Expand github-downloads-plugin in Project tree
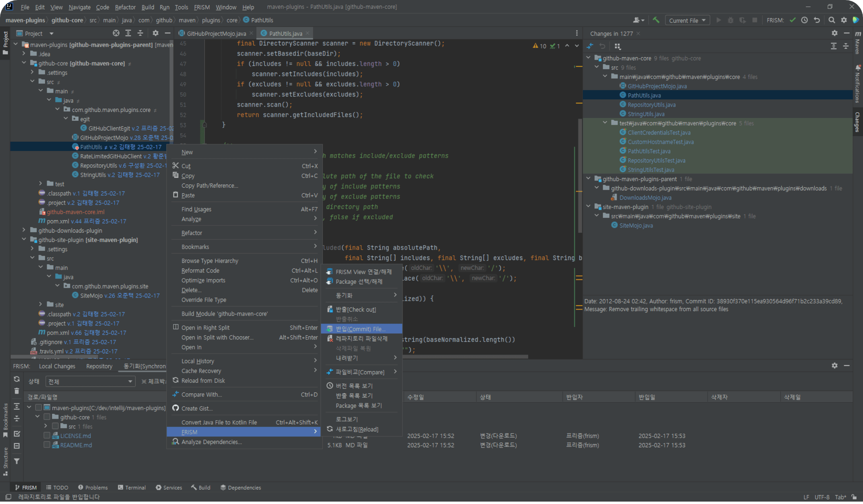The width and height of the screenshot is (863, 504). (x=24, y=230)
